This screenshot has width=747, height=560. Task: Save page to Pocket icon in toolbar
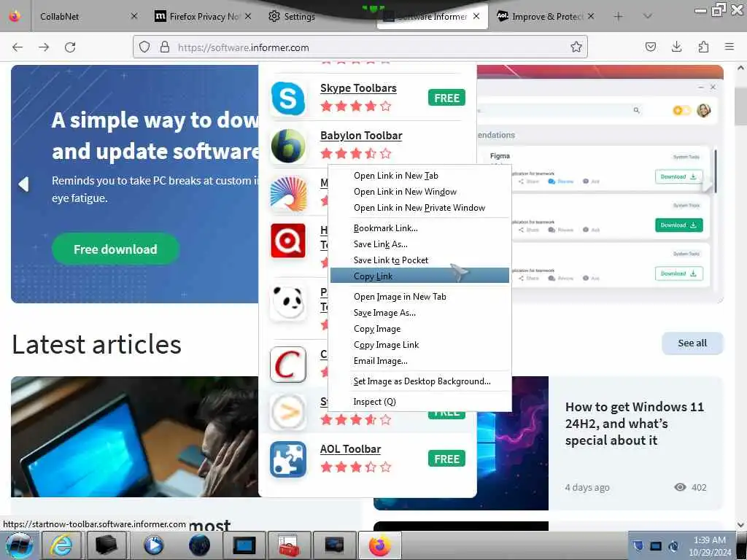[650, 47]
